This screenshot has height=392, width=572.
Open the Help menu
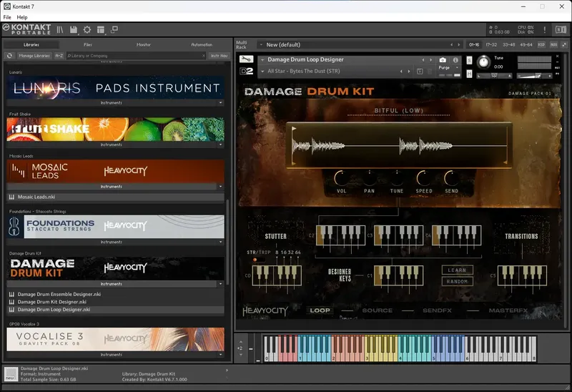pos(22,17)
